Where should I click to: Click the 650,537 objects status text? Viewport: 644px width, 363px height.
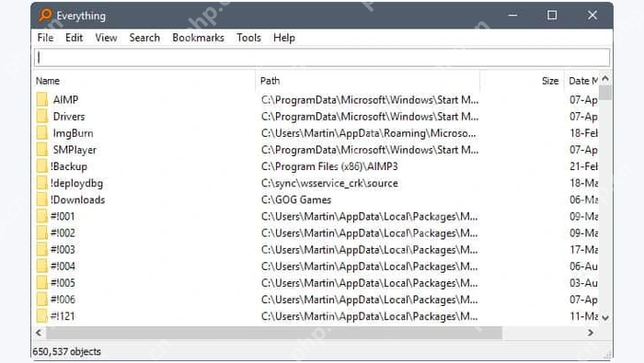66,352
